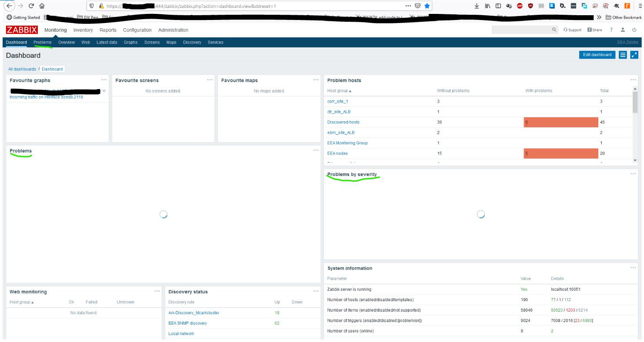The height and width of the screenshot is (342, 644).
Task: Click the blue bookmark star
Action: 427,7
